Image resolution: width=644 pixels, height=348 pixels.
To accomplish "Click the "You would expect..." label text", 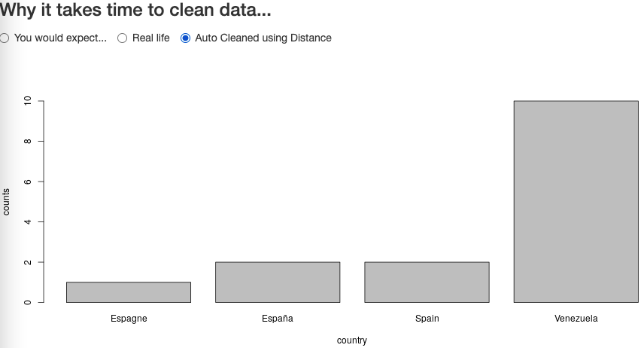I will (60, 38).
